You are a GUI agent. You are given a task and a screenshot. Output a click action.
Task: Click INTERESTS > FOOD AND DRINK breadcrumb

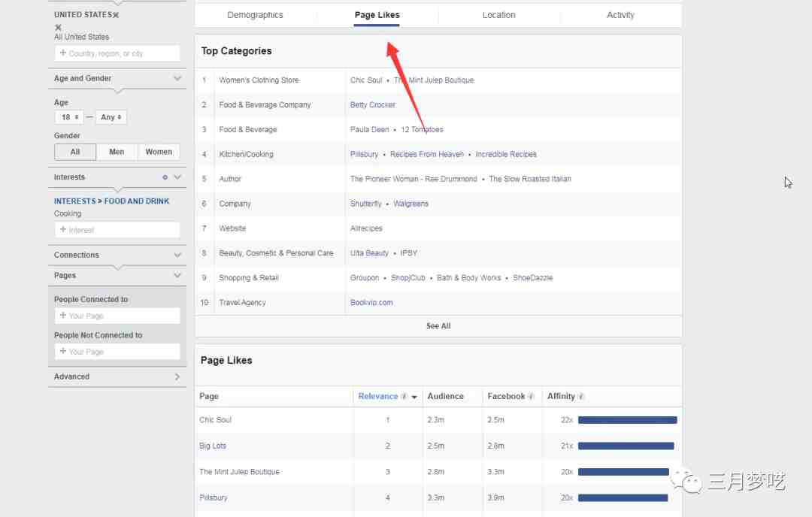click(111, 201)
